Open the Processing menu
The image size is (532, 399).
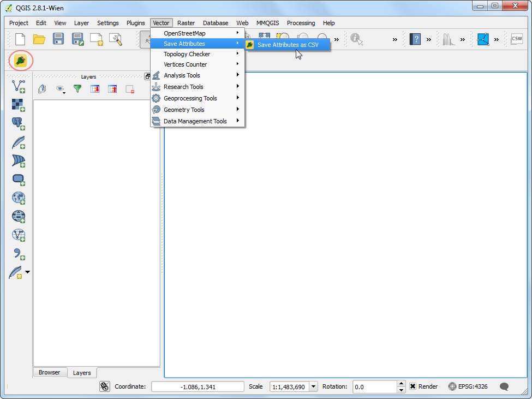[x=301, y=23]
